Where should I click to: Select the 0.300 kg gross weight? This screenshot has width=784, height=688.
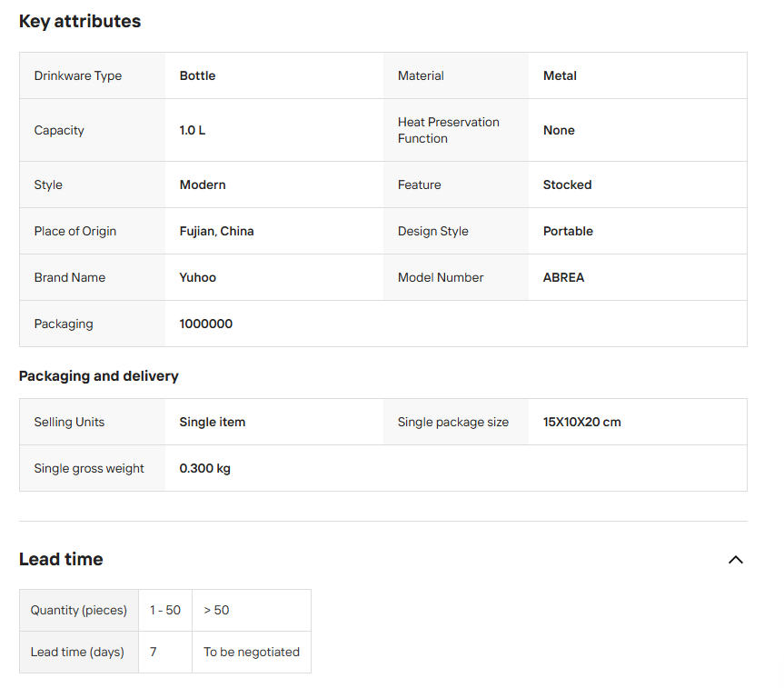pyautogui.click(x=204, y=469)
